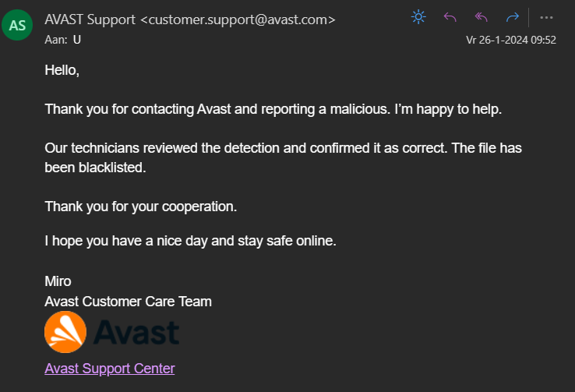Toggle the light/dark background sun icon

(419, 17)
